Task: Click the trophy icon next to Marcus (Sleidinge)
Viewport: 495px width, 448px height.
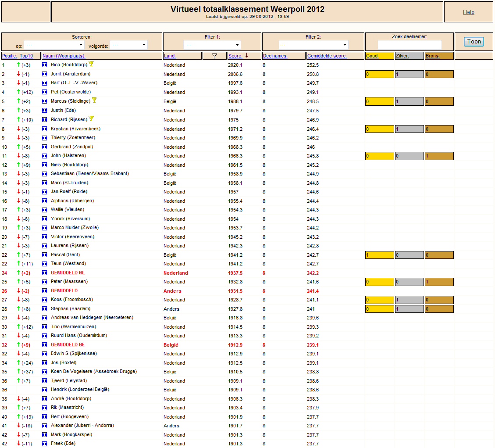Action: (x=94, y=100)
